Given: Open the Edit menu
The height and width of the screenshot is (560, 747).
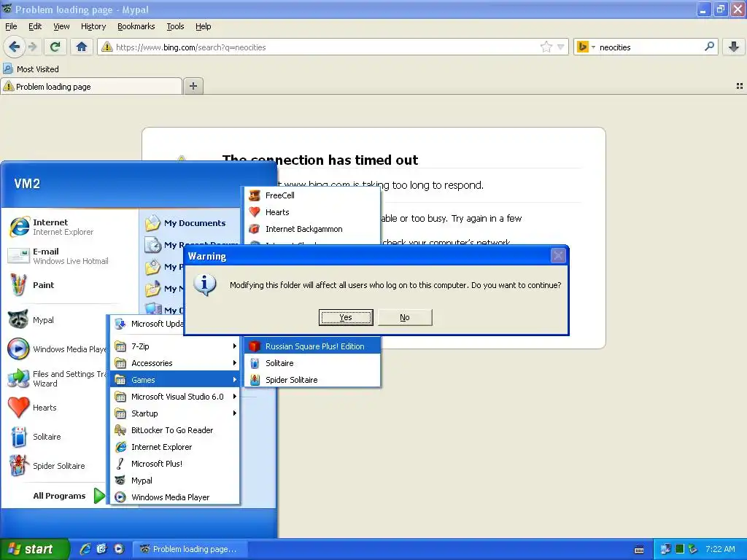Looking at the screenshot, I should tap(35, 26).
